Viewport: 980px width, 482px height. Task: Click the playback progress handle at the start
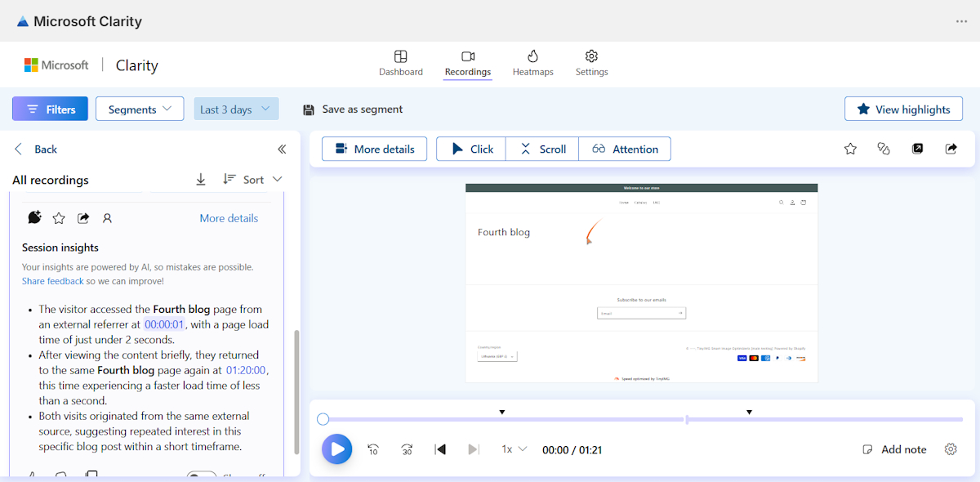[323, 419]
